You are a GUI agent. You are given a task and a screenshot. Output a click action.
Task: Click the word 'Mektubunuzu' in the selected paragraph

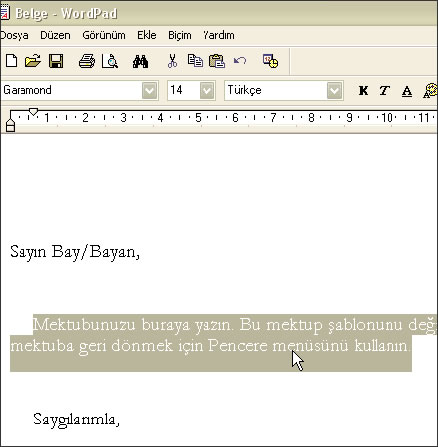[84, 324]
